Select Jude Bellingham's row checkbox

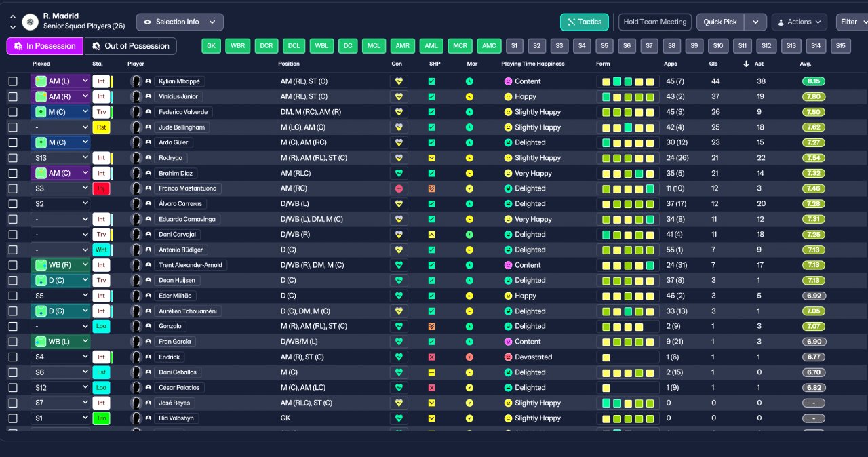tap(13, 127)
